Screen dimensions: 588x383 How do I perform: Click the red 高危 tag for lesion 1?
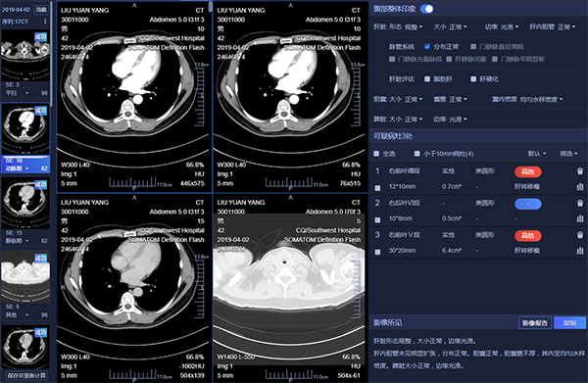click(x=527, y=171)
